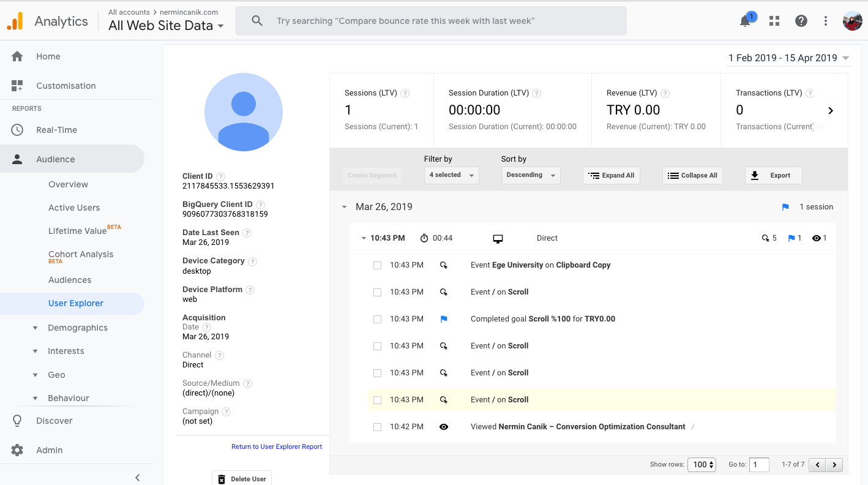Viewport: 868px width, 485px height.
Task: Click the search magnifier icon
Action: (257, 21)
